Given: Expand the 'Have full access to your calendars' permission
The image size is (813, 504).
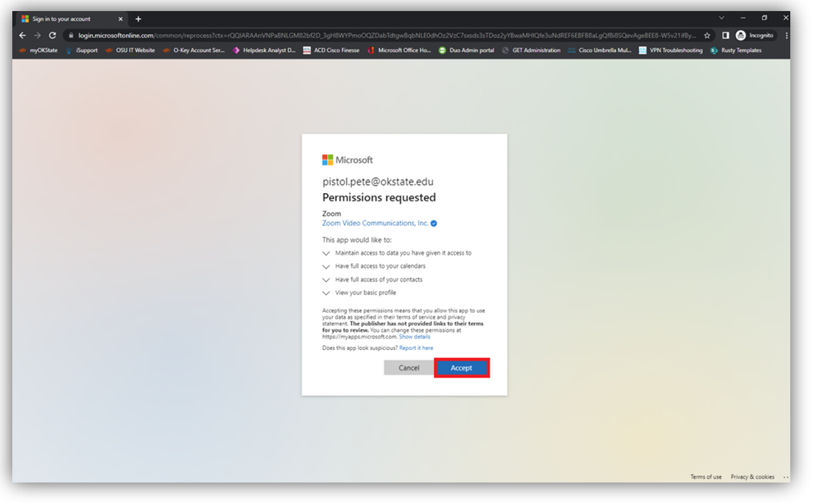Looking at the screenshot, I should [x=326, y=266].
